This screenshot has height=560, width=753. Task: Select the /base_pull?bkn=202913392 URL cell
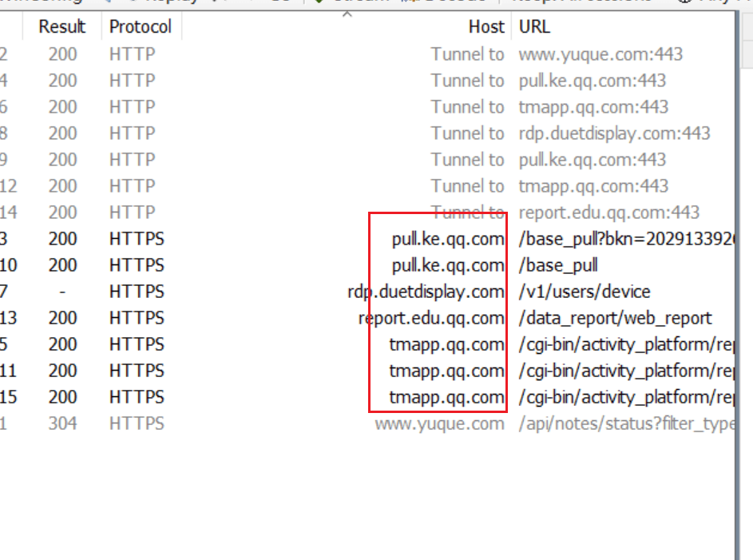click(626, 239)
